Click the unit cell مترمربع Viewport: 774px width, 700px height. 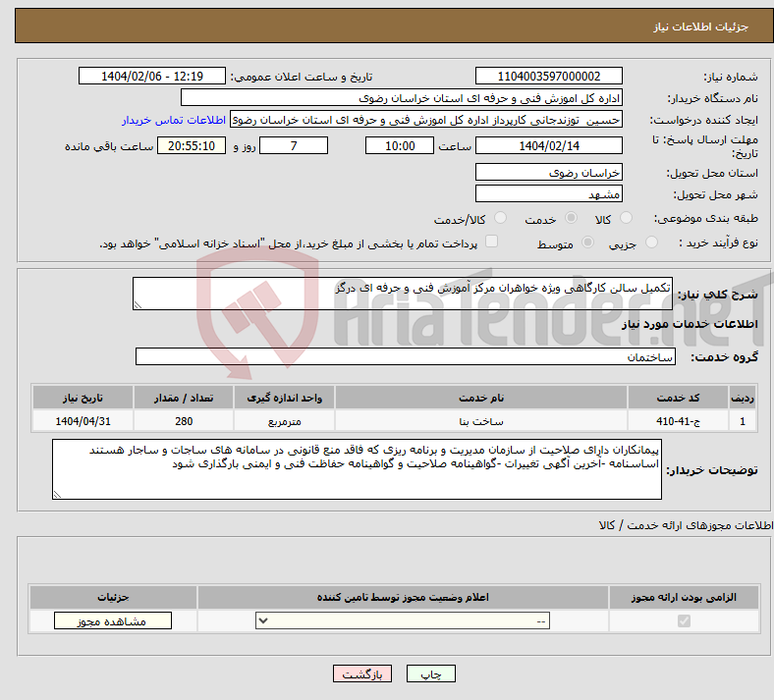[284, 421]
